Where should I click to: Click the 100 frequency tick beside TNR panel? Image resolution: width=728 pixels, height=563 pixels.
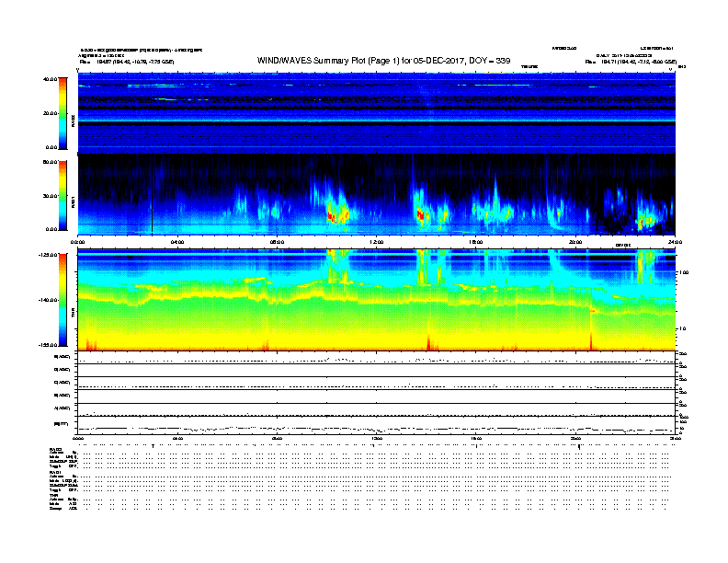(x=684, y=272)
